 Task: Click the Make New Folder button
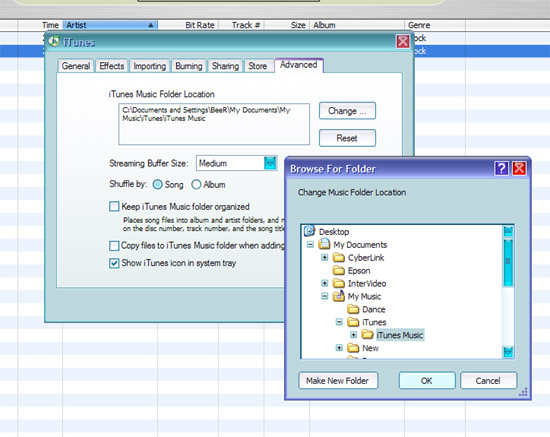[x=338, y=381]
